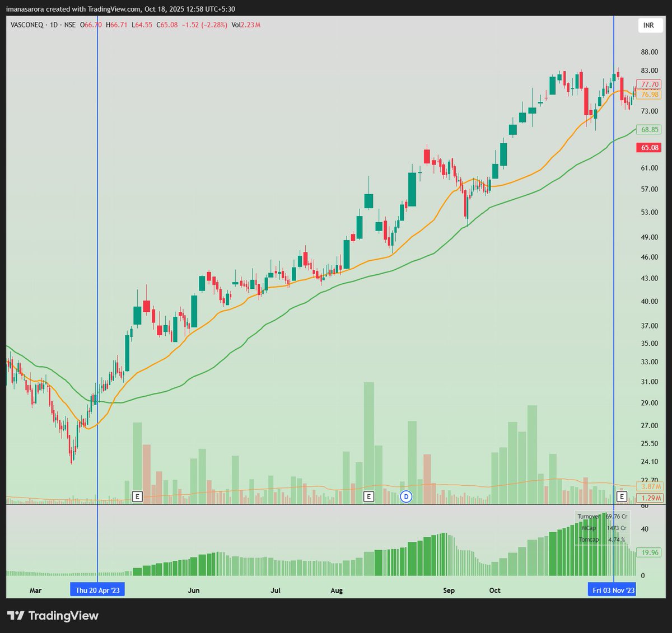Click the "Fri 03 Nov '23" date tag

[x=612, y=589]
